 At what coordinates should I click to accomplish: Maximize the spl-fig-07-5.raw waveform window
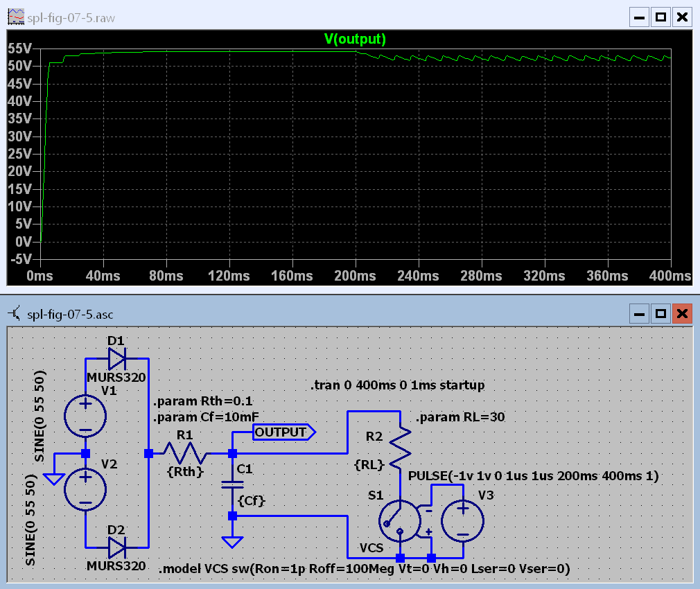coord(660,17)
